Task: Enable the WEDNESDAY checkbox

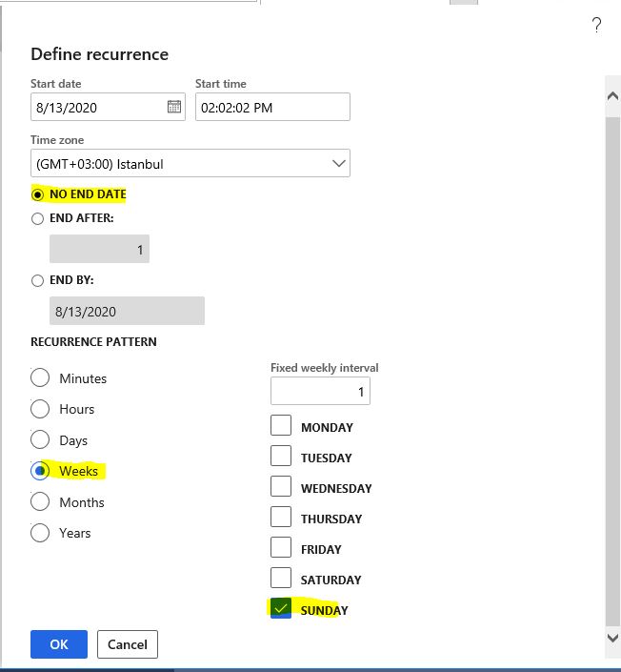Action: point(281,486)
